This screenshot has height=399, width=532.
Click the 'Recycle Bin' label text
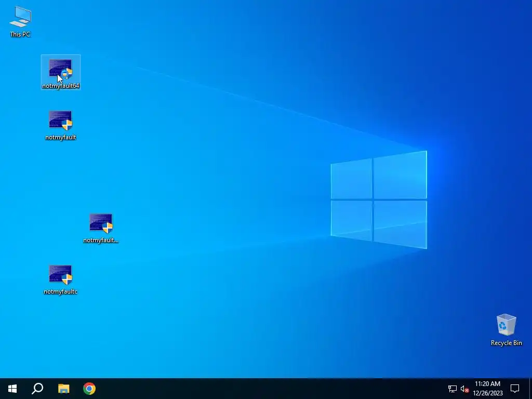pos(506,343)
